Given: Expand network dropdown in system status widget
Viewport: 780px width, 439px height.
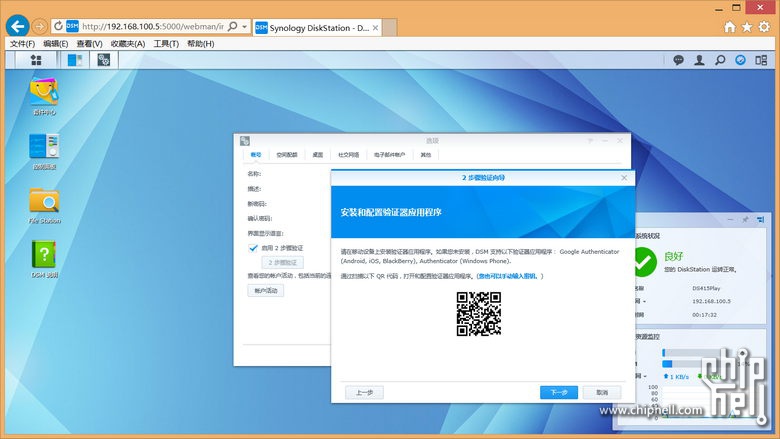Looking at the screenshot, I should [644, 301].
